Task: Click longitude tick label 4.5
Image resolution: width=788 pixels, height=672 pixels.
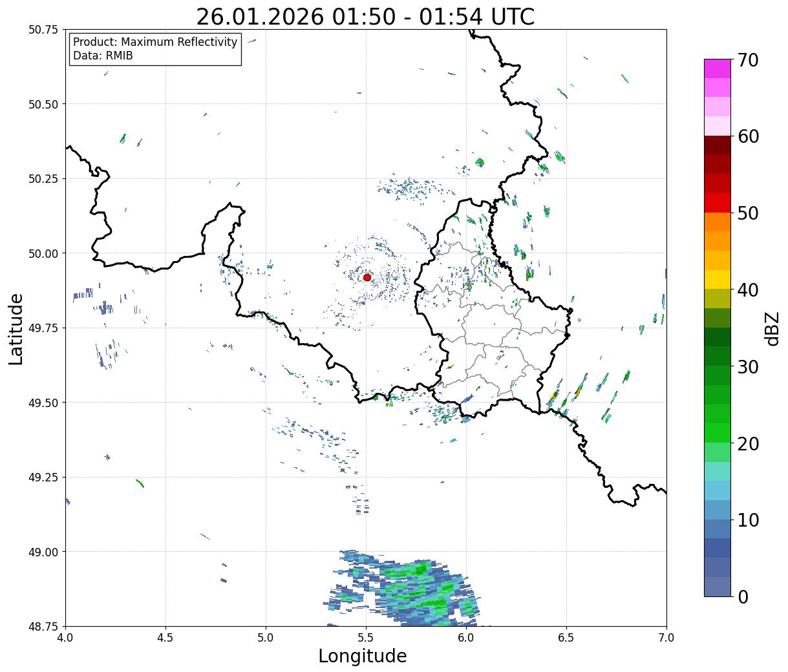Action: pos(165,638)
